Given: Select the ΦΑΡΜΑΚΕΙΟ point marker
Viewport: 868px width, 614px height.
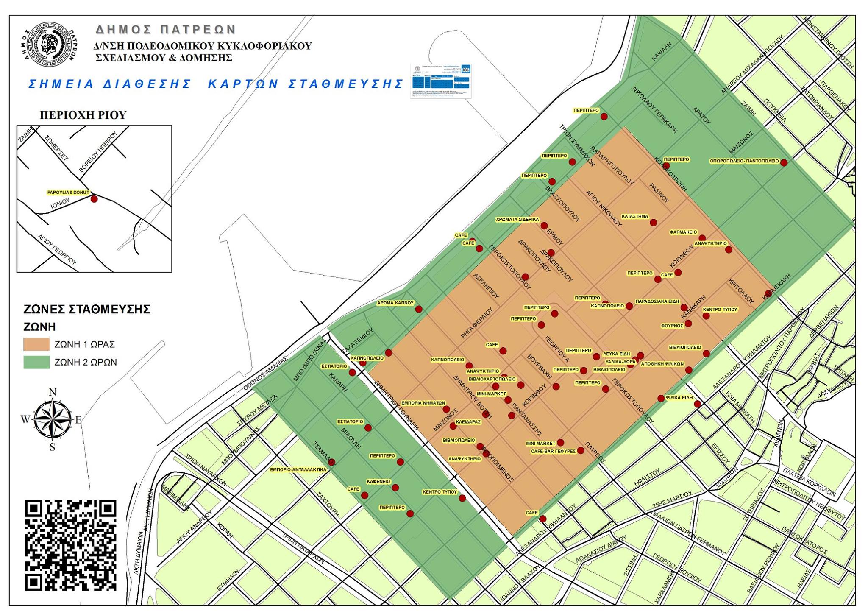Looking at the screenshot, I should click(x=702, y=238).
